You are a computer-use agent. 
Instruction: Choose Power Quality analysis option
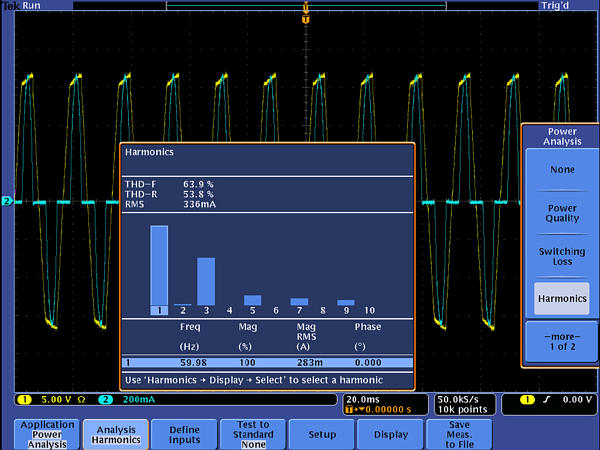(561, 214)
